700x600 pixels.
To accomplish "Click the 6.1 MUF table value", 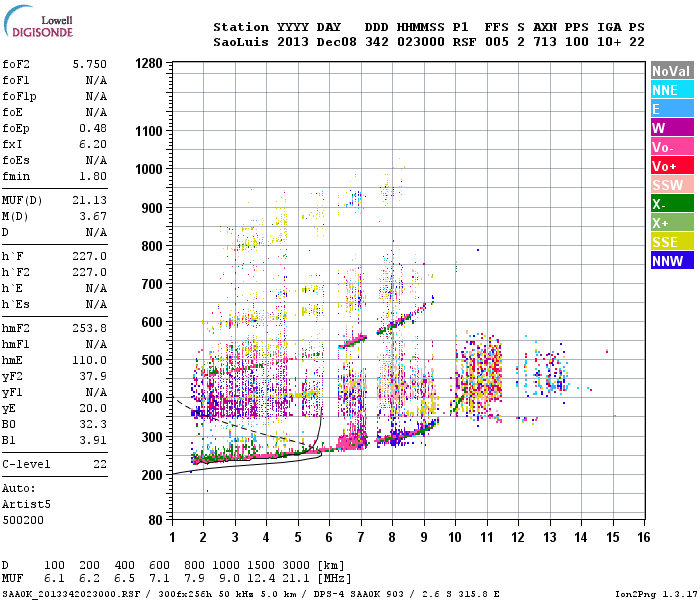I will [54, 579].
